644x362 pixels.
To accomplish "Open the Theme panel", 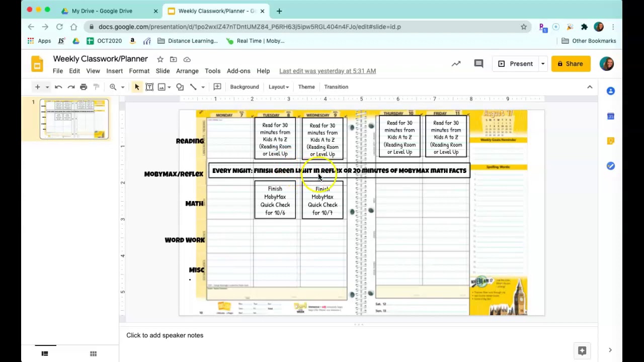I will (x=306, y=87).
